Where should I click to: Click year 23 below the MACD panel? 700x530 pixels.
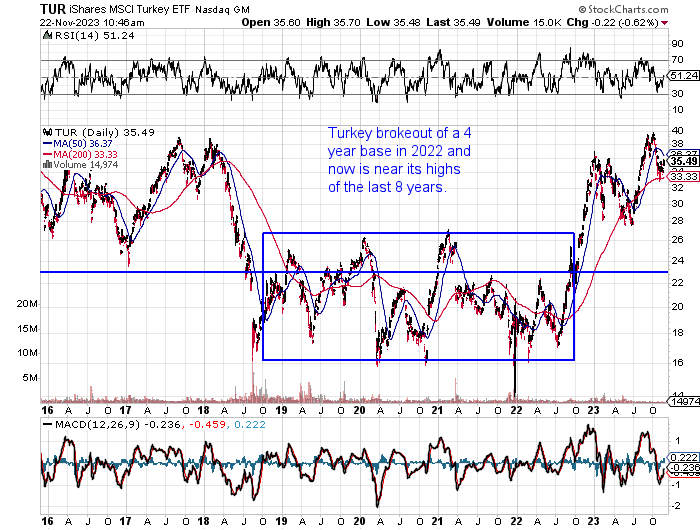pos(593,521)
